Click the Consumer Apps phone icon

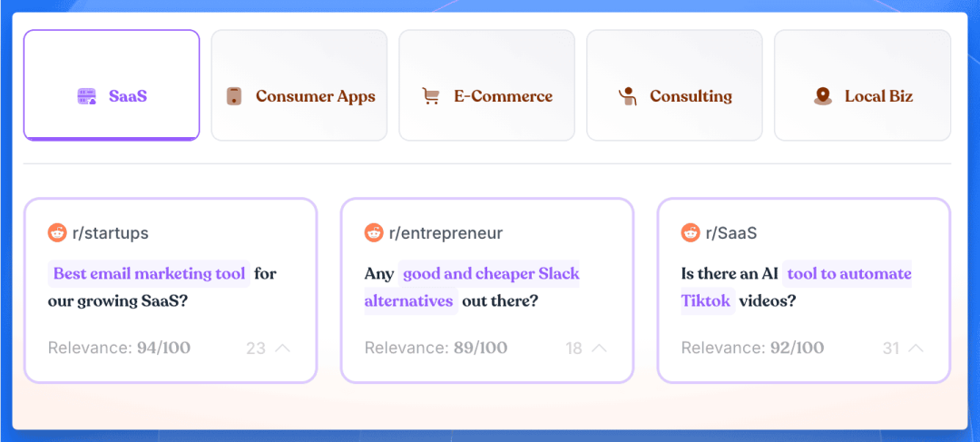click(234, 96)
